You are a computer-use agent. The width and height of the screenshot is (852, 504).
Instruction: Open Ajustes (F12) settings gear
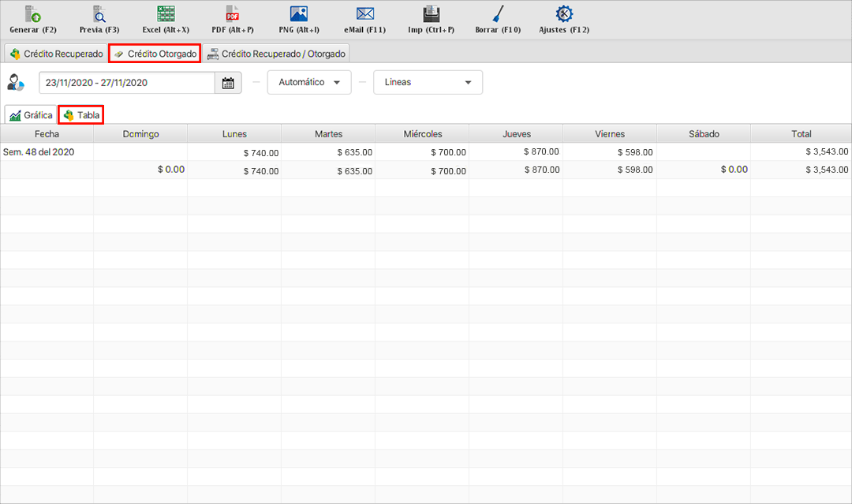564,14
